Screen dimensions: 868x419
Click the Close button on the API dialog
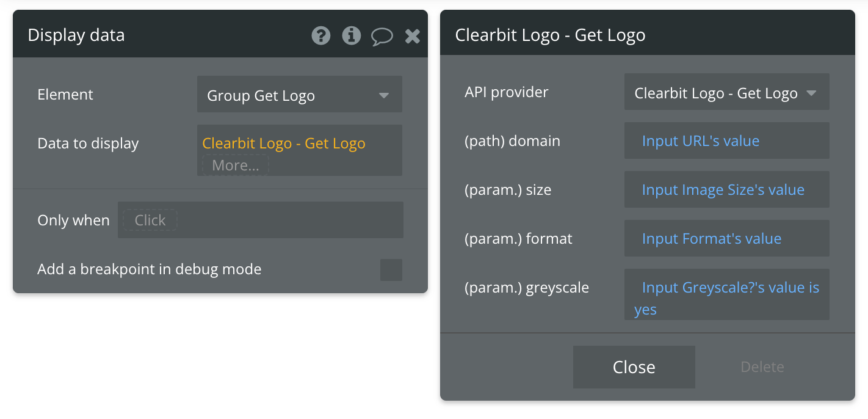(634, 366)
